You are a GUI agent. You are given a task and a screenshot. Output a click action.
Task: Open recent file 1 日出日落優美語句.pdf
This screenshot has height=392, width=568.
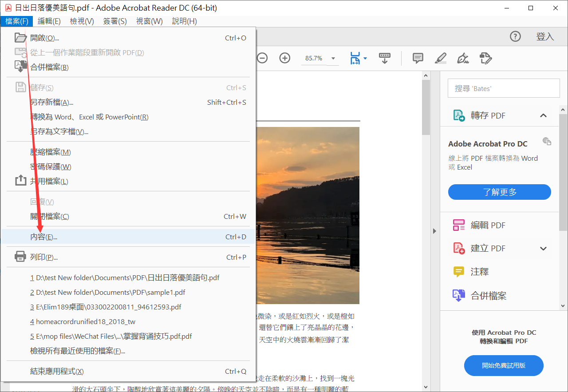click(x=128, y=278)
